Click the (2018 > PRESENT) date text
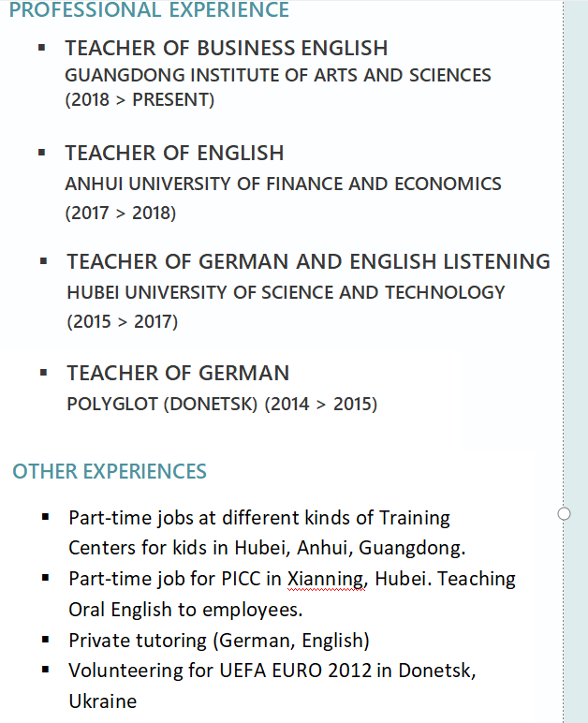 point(140,100)
